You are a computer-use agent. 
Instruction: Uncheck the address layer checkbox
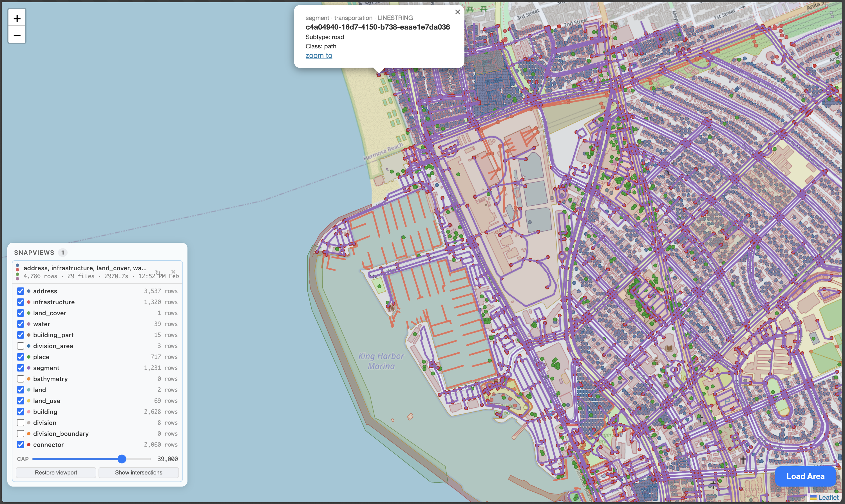[20, 291]
